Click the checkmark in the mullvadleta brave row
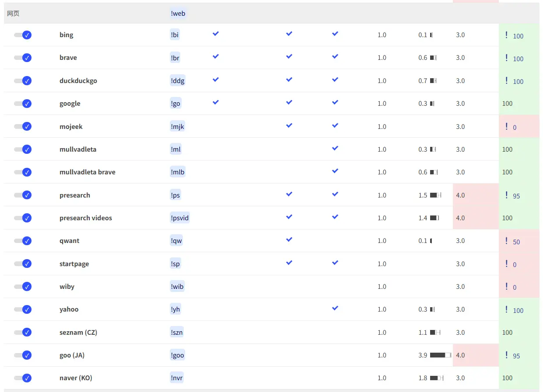 335,171
